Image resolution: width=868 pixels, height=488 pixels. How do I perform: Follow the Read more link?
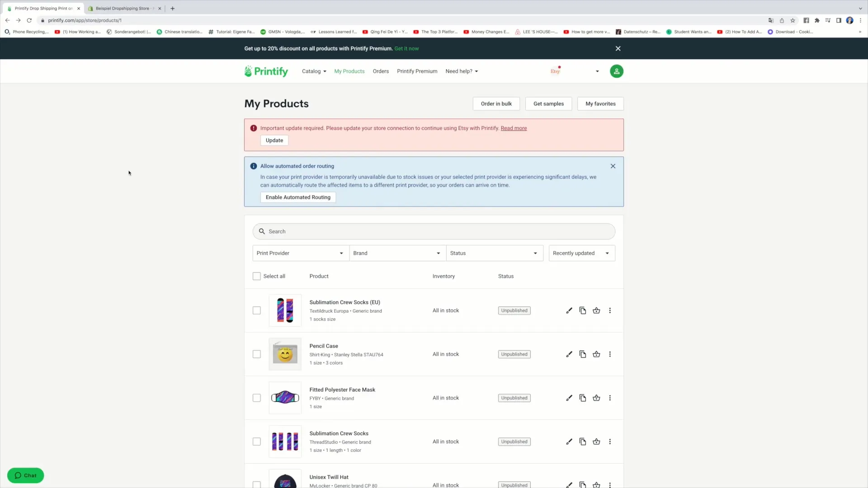pyautogui.click(x=514, y=128)
